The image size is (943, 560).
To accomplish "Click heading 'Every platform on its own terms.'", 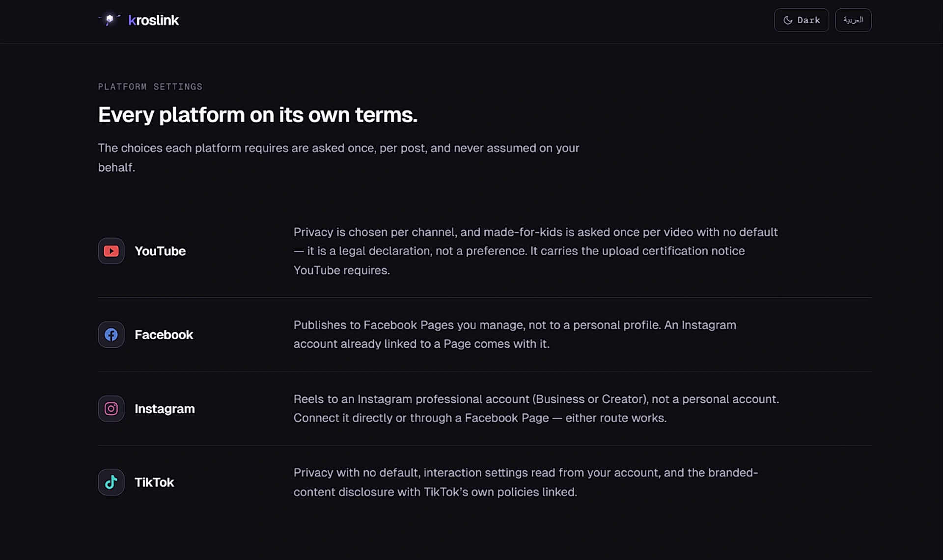I will point(257,115).
